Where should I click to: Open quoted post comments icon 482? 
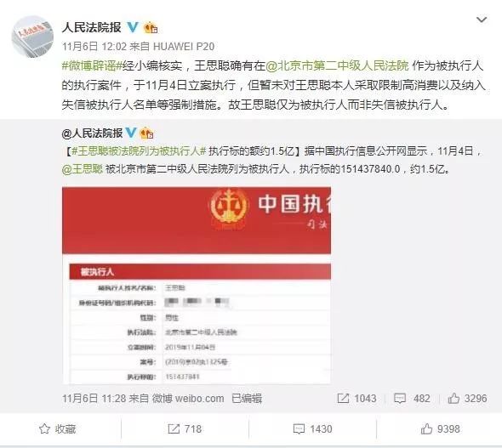(x=412, y=399)
